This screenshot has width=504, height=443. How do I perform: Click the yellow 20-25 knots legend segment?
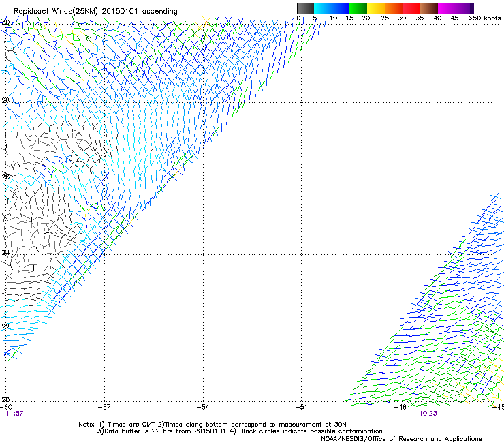click(376, 8)
